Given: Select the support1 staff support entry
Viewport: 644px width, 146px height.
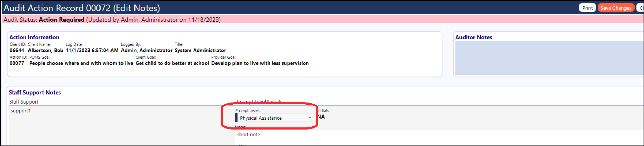Looking at the screenshot, I should [x=21, y=111].
